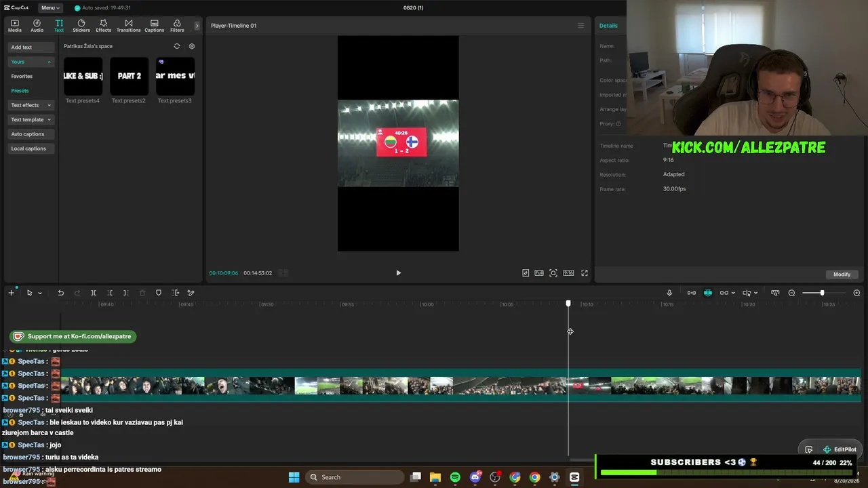Record a voiceover with the microphone
Screen dimensions: 868x488
point(669,293)
